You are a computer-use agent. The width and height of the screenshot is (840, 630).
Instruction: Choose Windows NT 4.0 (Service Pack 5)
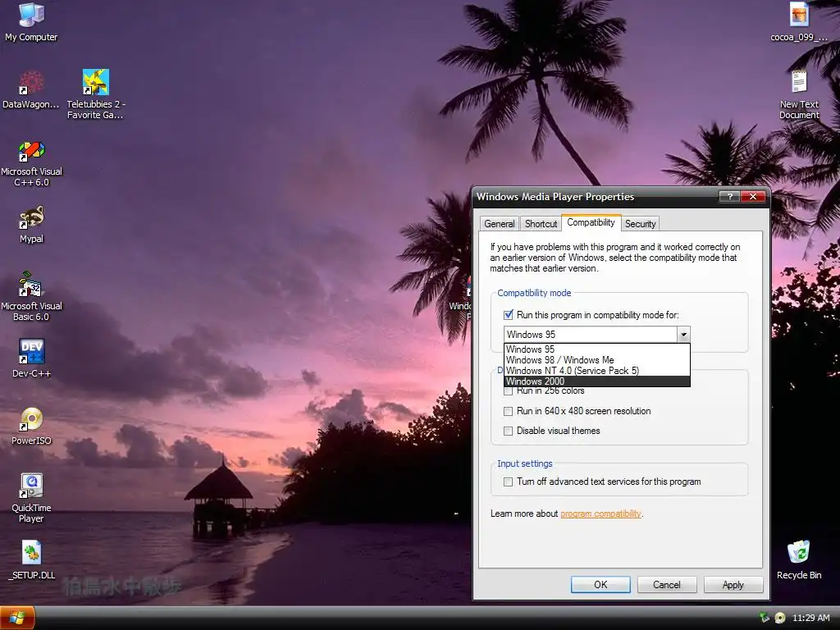597,371
